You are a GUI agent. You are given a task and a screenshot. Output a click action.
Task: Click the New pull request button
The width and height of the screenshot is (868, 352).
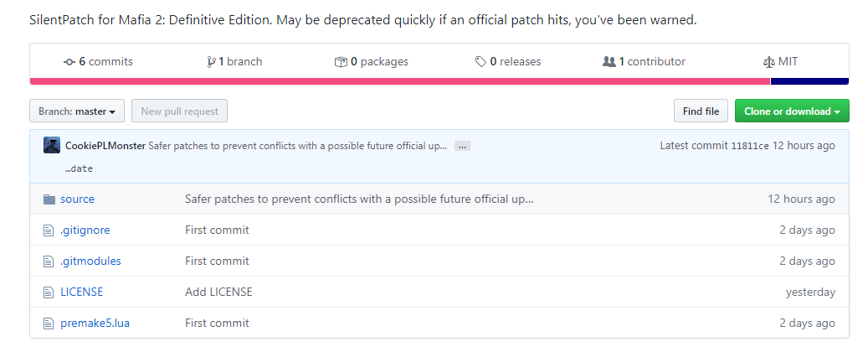(179, 111)
